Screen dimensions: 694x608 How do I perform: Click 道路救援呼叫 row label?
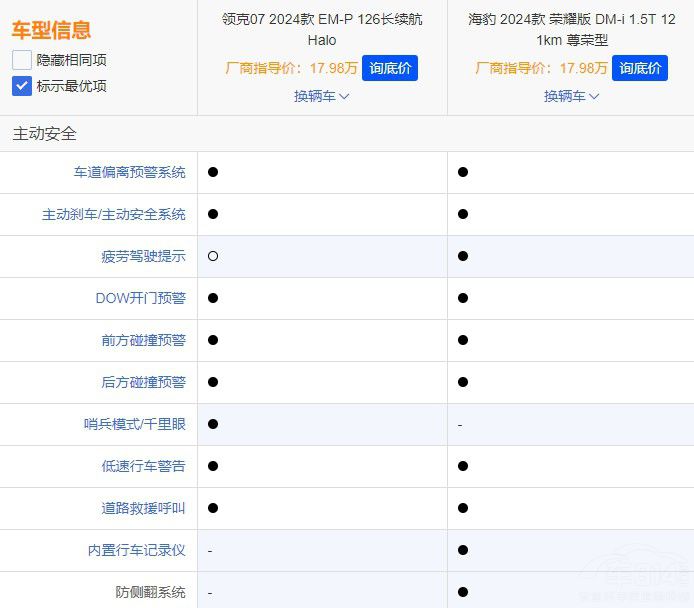[143, 508]
